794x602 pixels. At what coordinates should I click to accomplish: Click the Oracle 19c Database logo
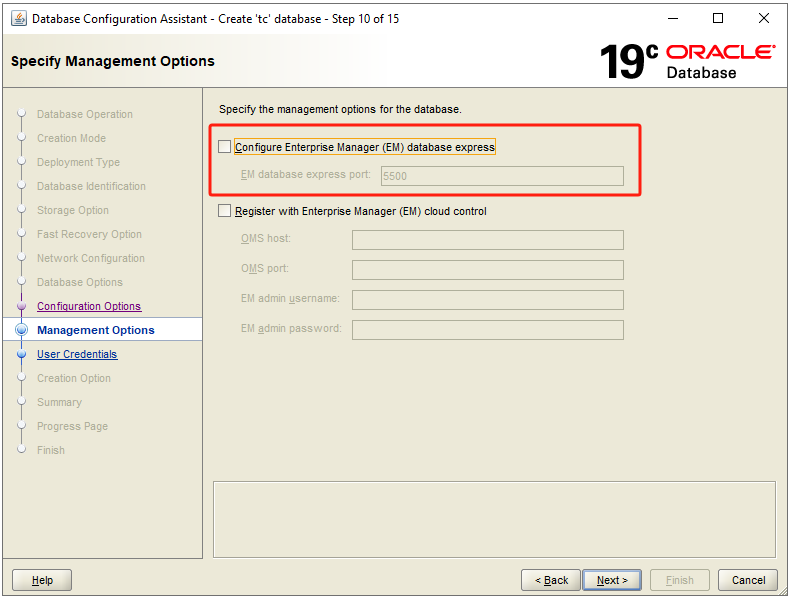tap(687, 62)
